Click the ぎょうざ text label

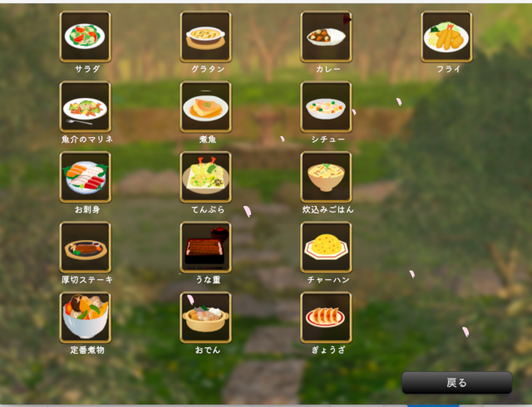click(x=328, y=350)
